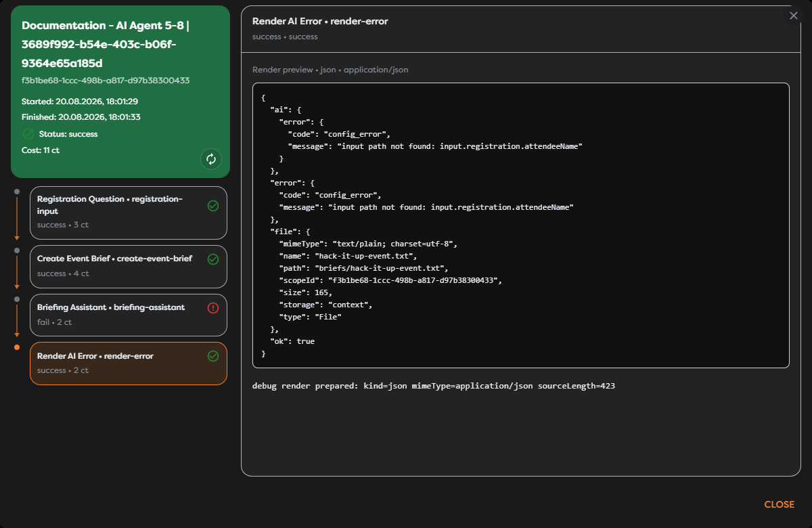Click the success check icon on Render AI Error

(213, 356)
